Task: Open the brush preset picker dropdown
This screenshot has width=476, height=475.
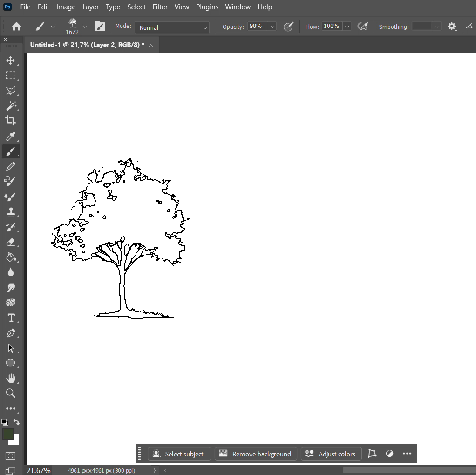Action: pos(84,27)
